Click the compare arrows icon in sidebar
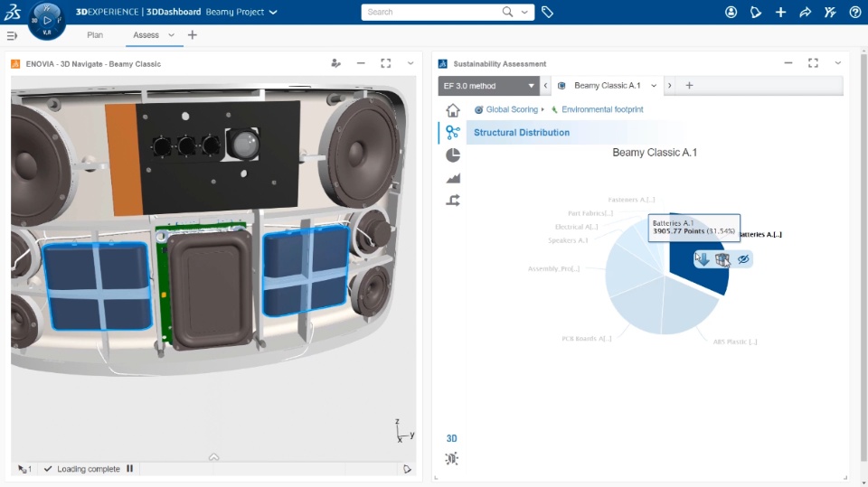The image size is (868, 487). click(x=453, y=201)
